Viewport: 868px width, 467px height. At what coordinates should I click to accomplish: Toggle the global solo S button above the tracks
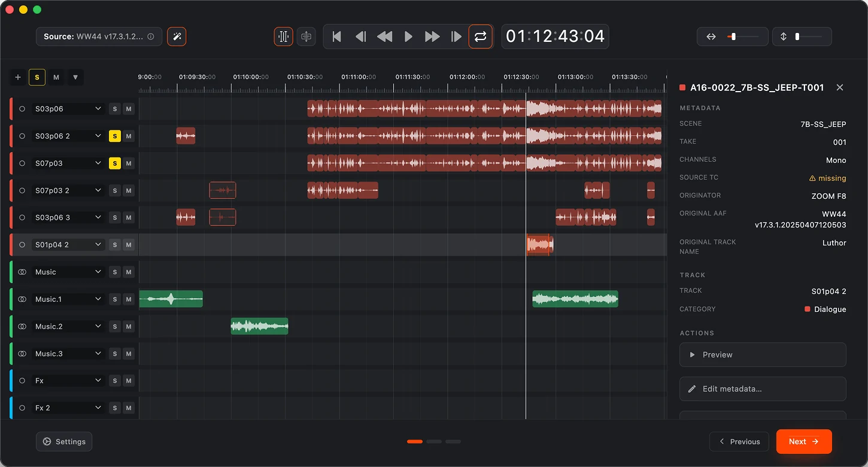pos(37,77)
